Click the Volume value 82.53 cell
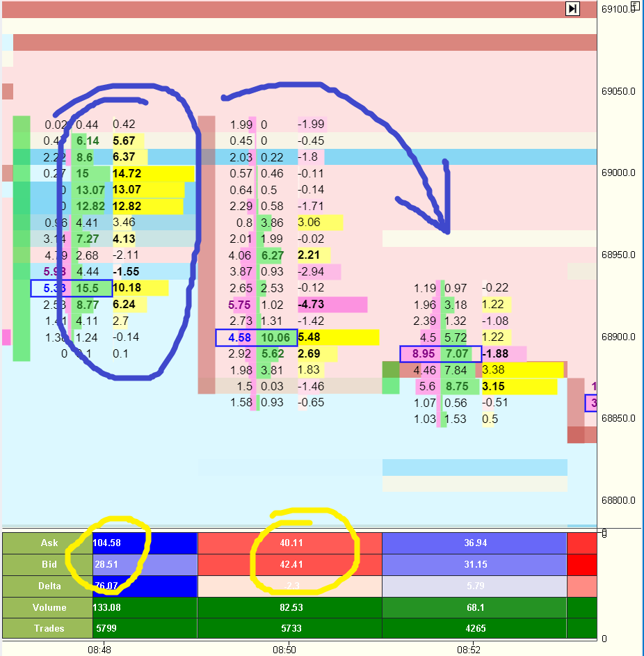Viewport: 644px width, 656px height. tap(289, 607)
